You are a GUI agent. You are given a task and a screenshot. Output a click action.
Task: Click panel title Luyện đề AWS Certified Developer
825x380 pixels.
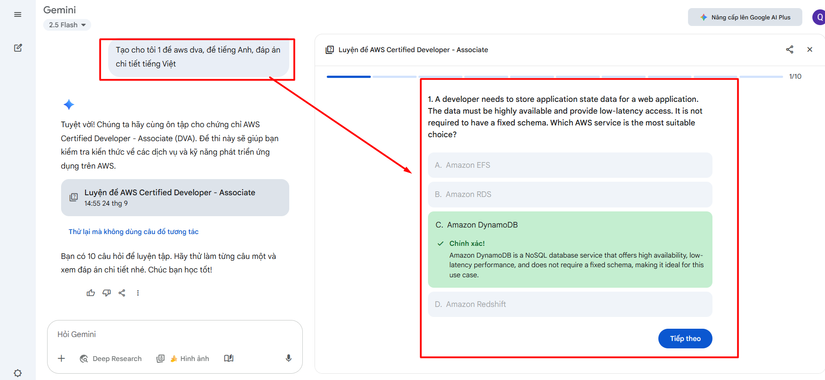[413, 50]
